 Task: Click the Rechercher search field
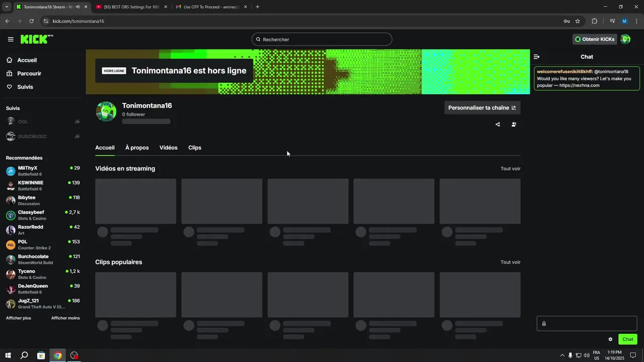(322, 39)
